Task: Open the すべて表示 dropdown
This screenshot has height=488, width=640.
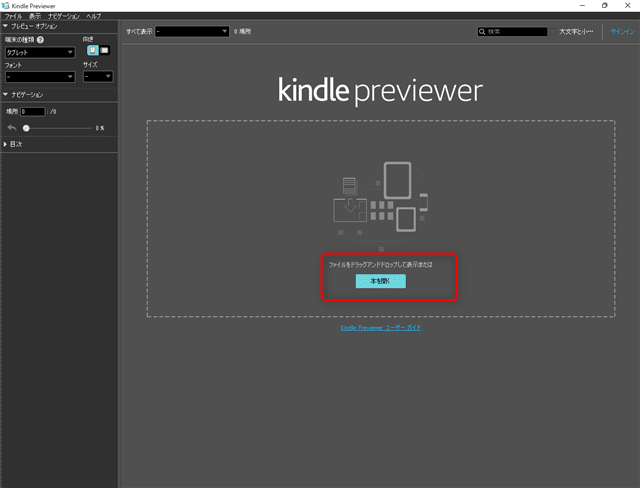Action: (x=192, y=31)
